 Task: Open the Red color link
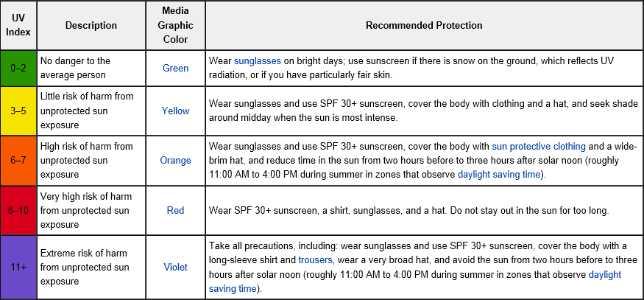175,210
